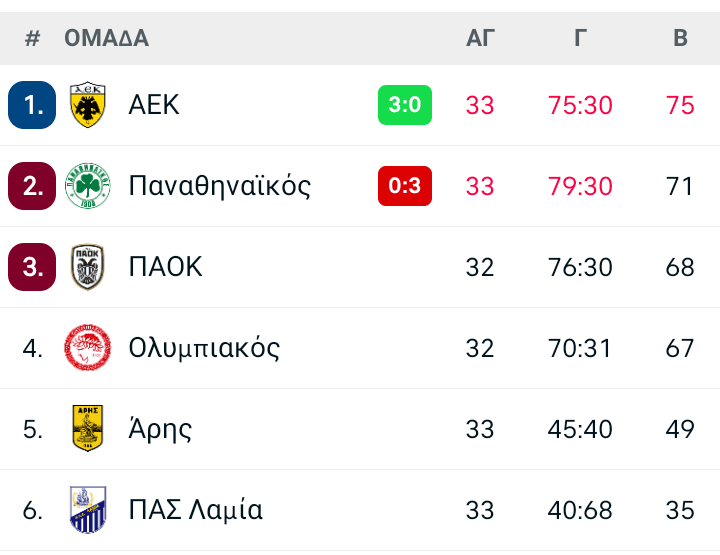Viewport: 720px width, 555px height.
Task: Click the Panathinaikos clover crest icon
Action: (88, 186)
